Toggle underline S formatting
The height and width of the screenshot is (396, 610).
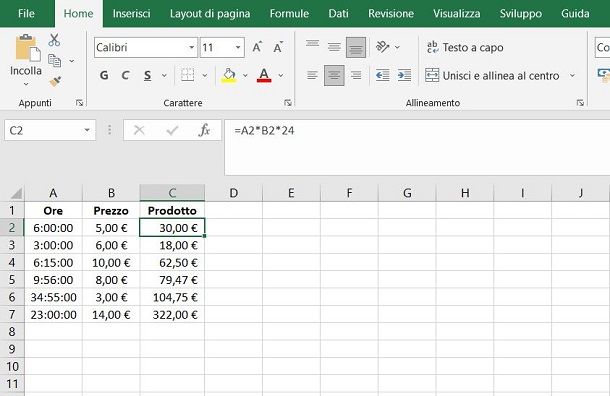pos(147,75)
